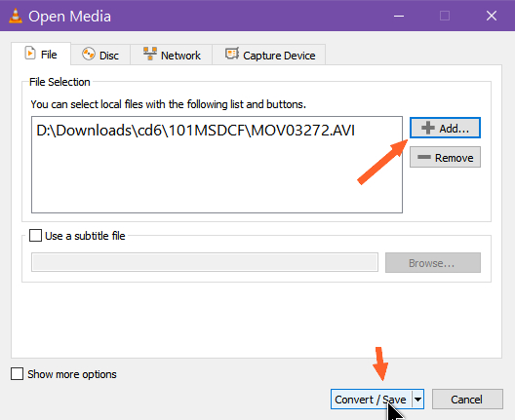Viewport: 515px width, 420px height.
Task: Minimize the Open Media window
Action: (399, 16)
